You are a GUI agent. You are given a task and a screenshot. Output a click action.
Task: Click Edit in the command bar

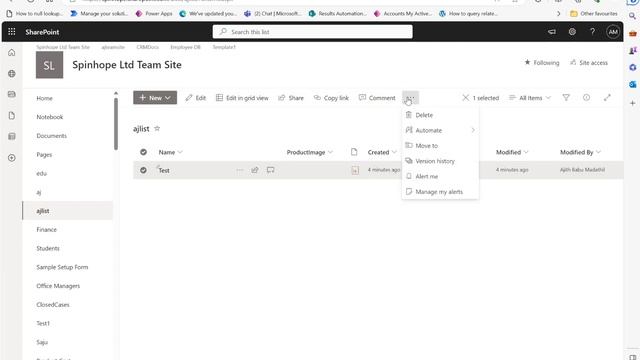(196, 98)
